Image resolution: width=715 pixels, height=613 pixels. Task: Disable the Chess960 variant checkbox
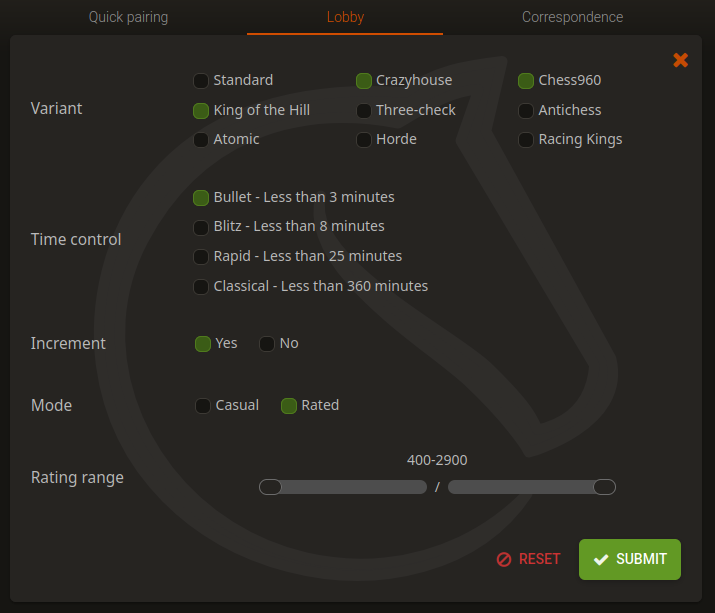point(526,81)
